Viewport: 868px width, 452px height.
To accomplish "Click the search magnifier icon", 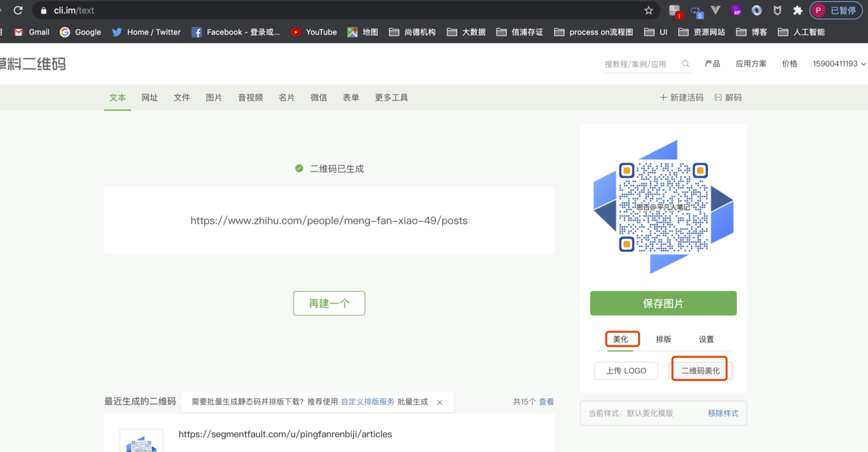I will pos(686,64).
